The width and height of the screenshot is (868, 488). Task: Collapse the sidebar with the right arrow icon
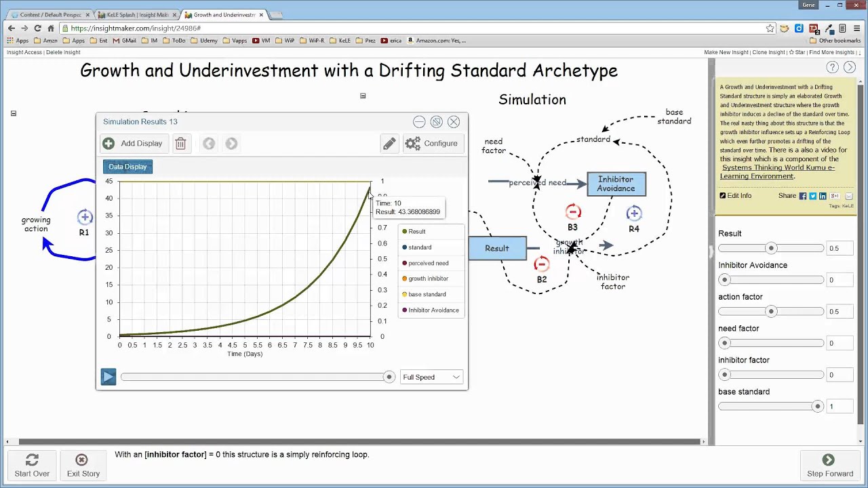[850, 67]
